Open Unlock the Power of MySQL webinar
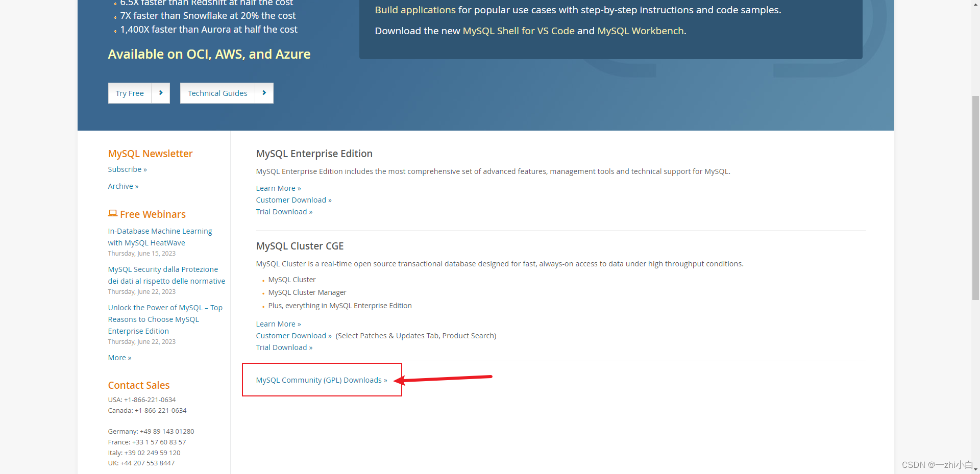980x474 pixels. point(165,319)
